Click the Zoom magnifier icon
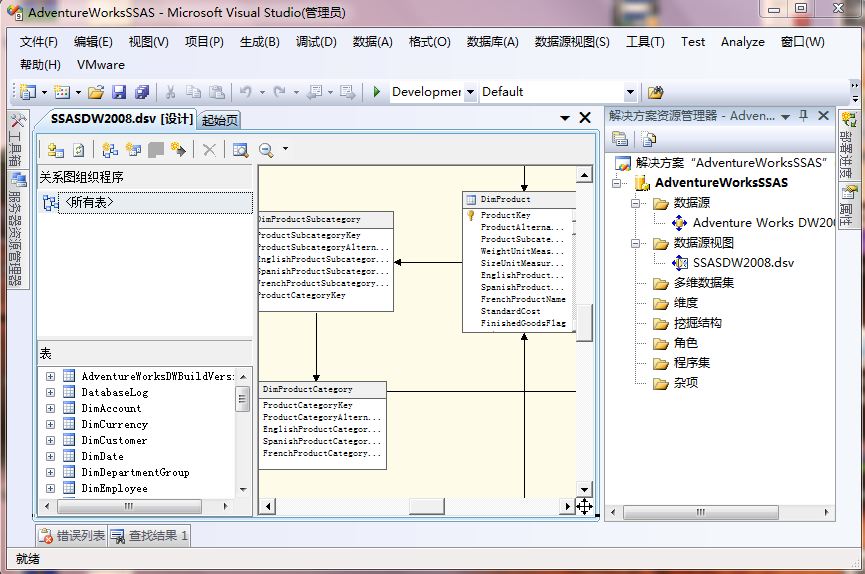865x574 pixels. pos(266,150)
